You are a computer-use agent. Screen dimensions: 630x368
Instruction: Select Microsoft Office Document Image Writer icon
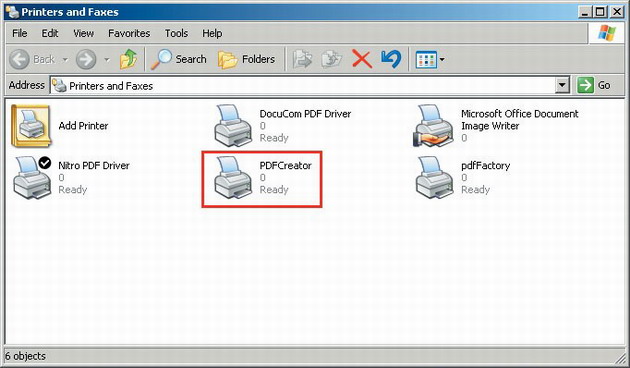(x=434, y=126)
